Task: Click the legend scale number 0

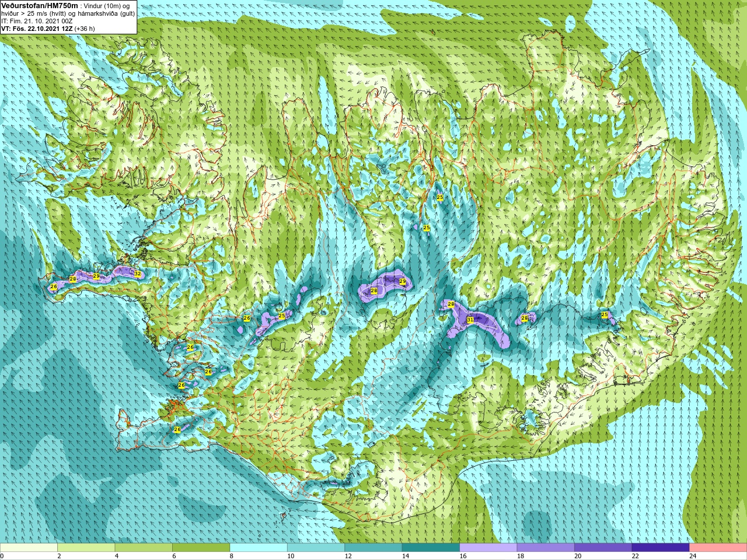Action: (x=2, y=556)
